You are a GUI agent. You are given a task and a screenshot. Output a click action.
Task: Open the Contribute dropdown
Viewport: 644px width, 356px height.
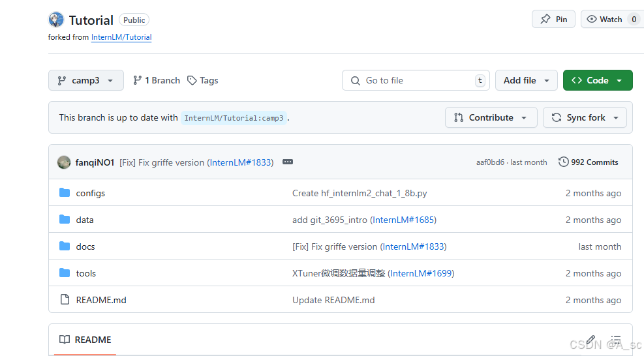click(491, 117)
